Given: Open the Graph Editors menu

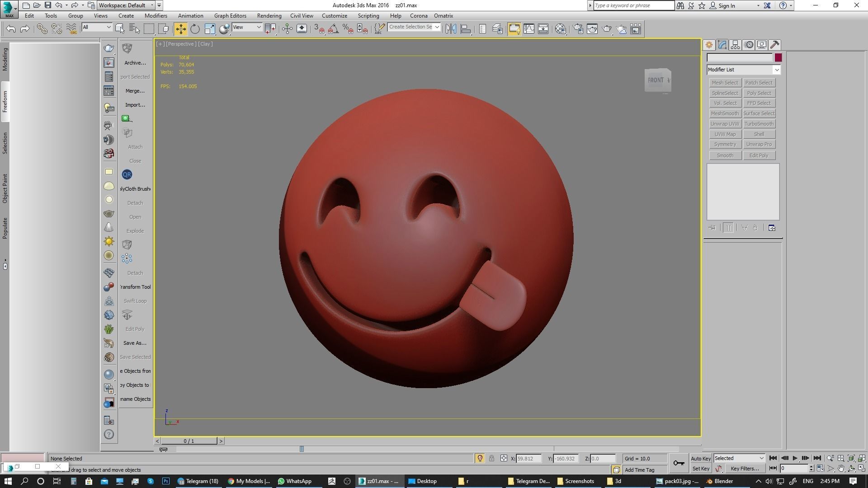Looking at the screenshot, I should [230, 16].
